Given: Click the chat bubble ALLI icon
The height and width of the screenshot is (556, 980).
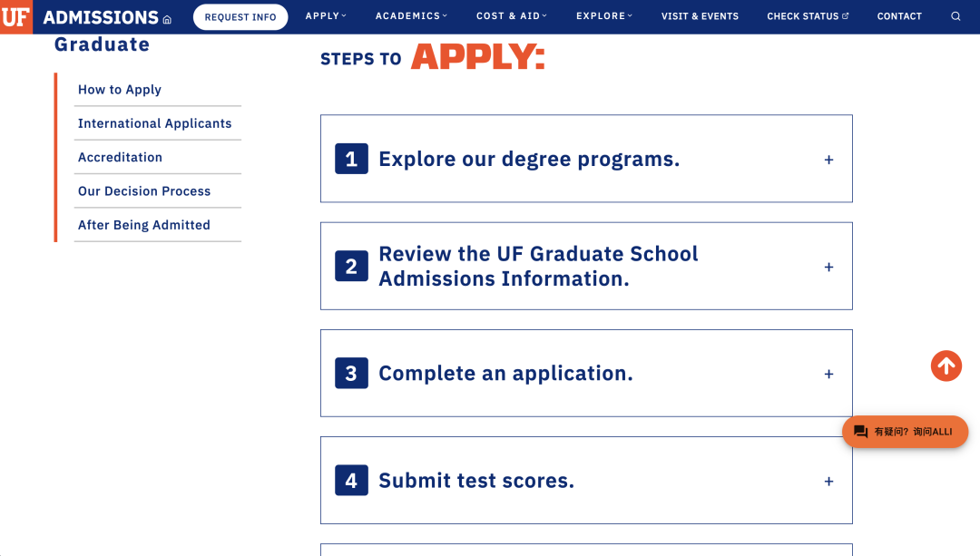Looking at the screenshot, I should pos(861,432).
